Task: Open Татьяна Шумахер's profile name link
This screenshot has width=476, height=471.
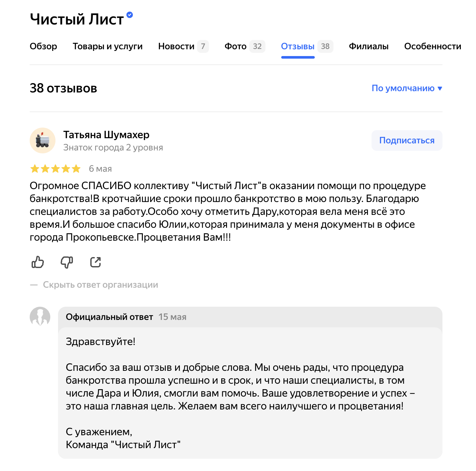Action: tap(106, 135)
